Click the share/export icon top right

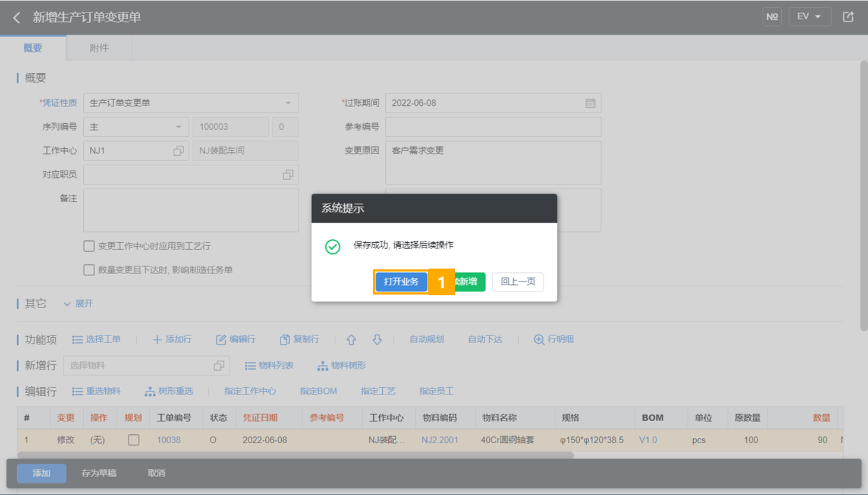[x=848, y=17]
